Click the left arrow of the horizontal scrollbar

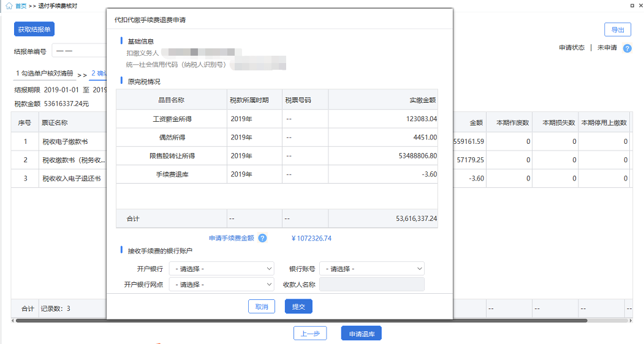[x=13, y=321]
